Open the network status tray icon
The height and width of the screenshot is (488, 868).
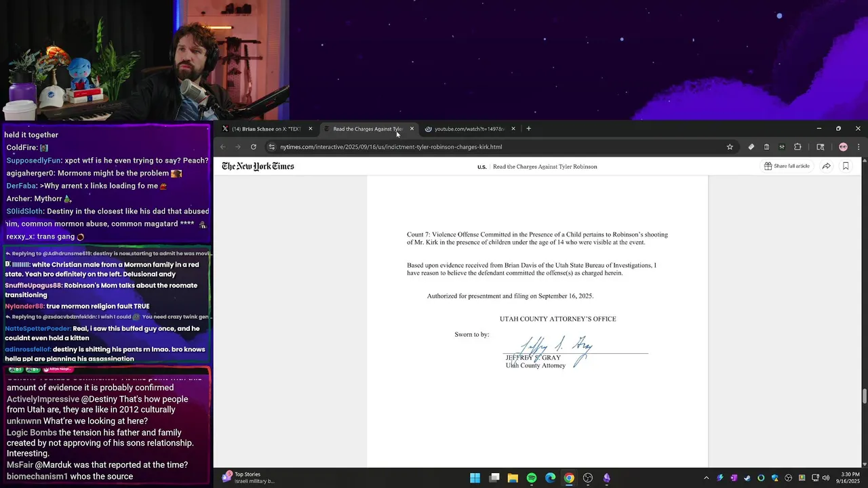coord(815,478)
